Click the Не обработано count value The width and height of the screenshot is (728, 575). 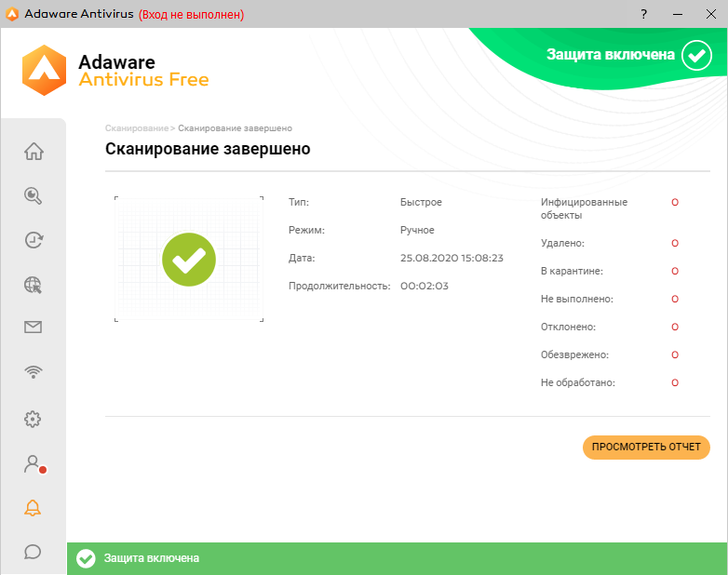coord(675,382)
